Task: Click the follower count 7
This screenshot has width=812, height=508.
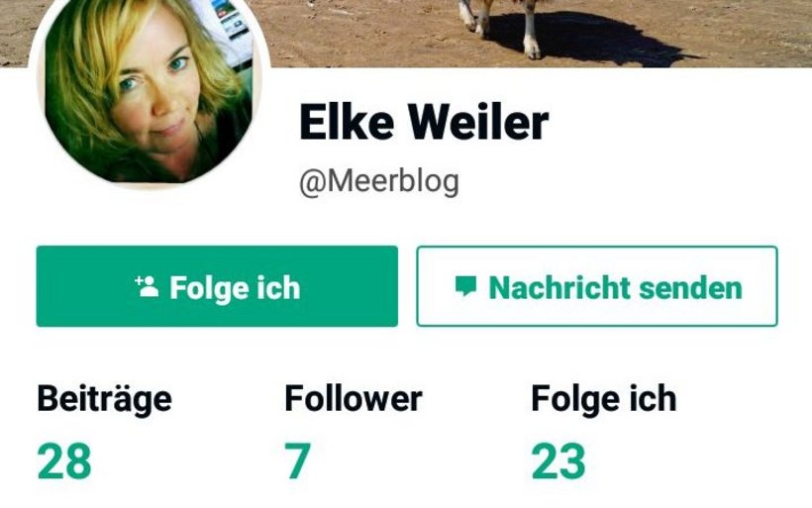Action: coord(298,460)
